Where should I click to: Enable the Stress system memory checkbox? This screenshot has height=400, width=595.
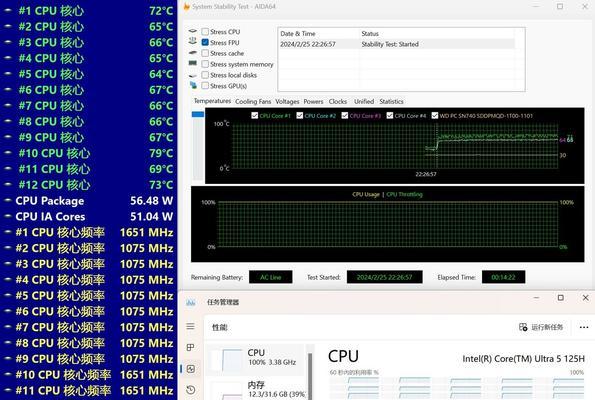tap(205, 64)
